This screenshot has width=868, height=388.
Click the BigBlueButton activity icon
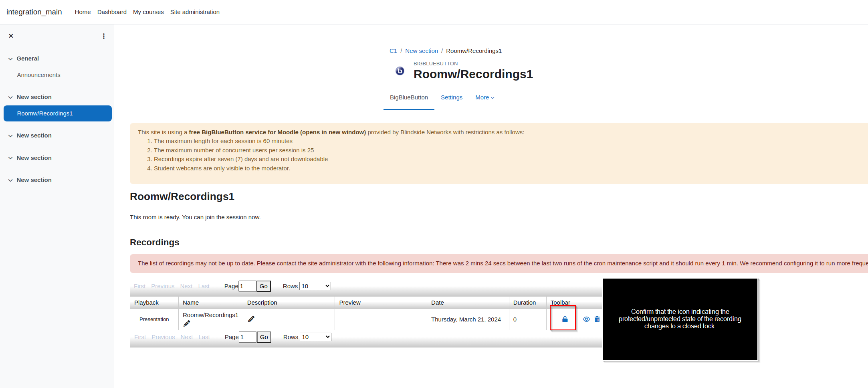[400, 71]
